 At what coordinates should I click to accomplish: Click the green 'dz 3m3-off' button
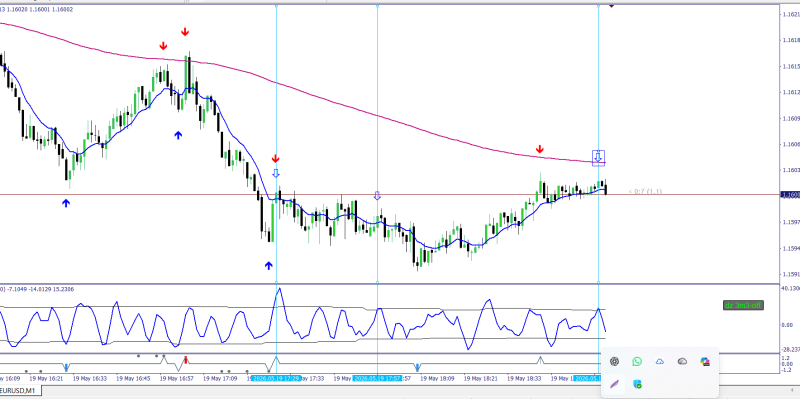pyautogui.click(x=743, y=306)
